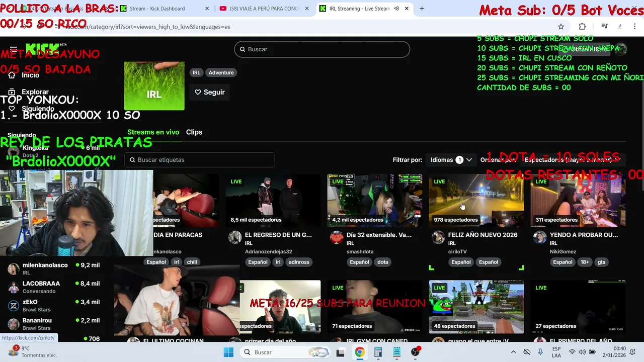Open Explorar in the sidebar

tap(35, 92)
